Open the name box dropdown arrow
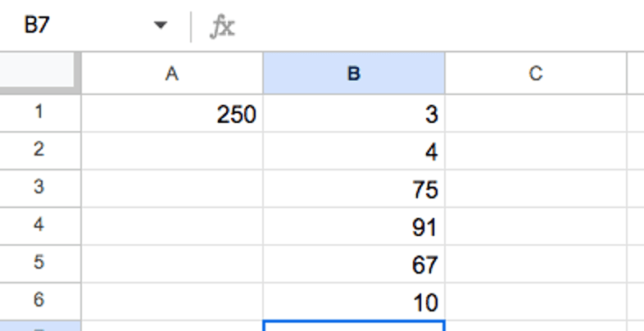The width and height of the screenshot is (644, 331). point(161,26)
